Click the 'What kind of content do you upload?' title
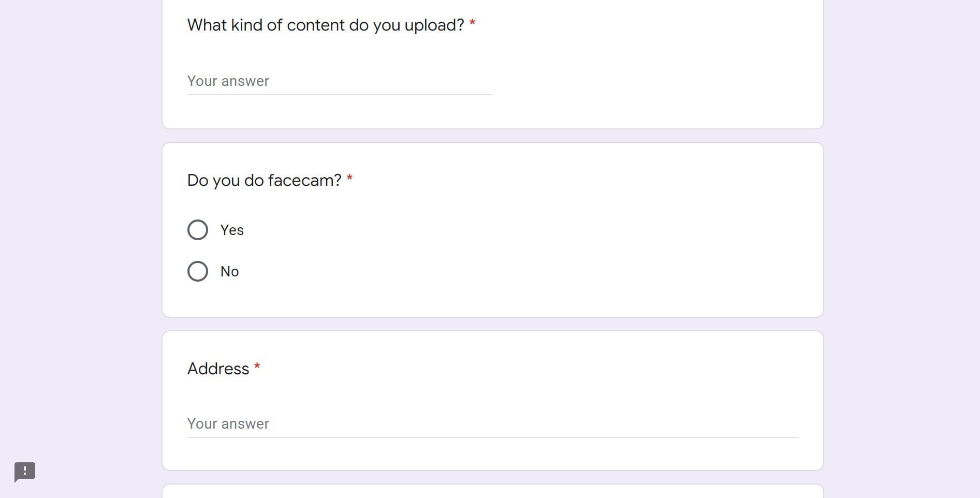Image resolution: width=980 pixels, height=498 pixels. (x=326, y=25)
